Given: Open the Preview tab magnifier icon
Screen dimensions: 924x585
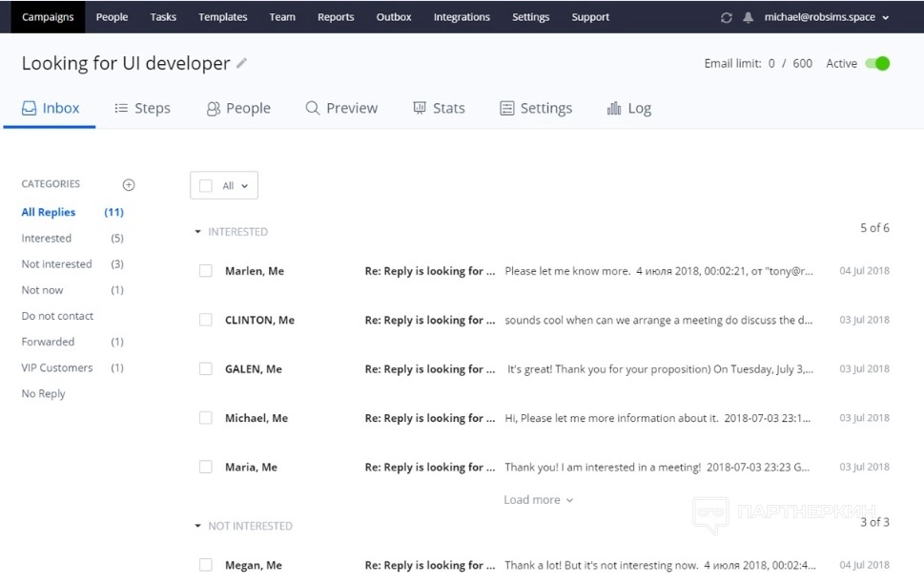Looking at the screenshot, I should point(312,109).
